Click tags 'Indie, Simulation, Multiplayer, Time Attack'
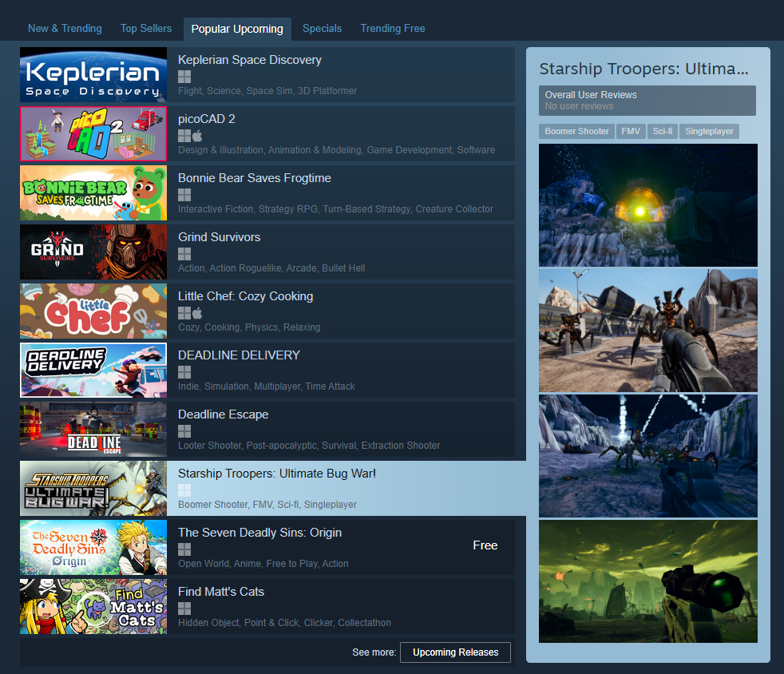Viewport: 784px width, 674px height. [x=267, y=387]
